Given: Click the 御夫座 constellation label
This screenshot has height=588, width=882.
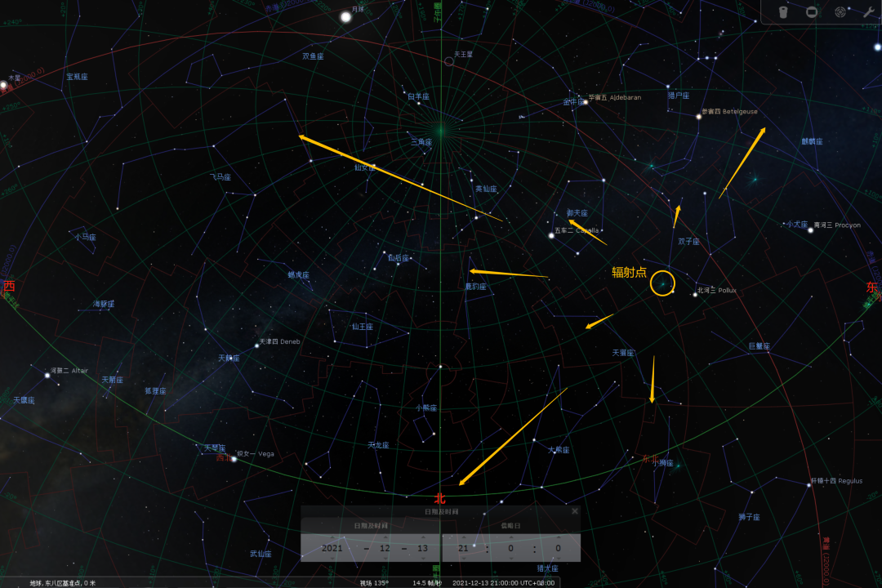Looking at the screenshot, I should (577, 212).
